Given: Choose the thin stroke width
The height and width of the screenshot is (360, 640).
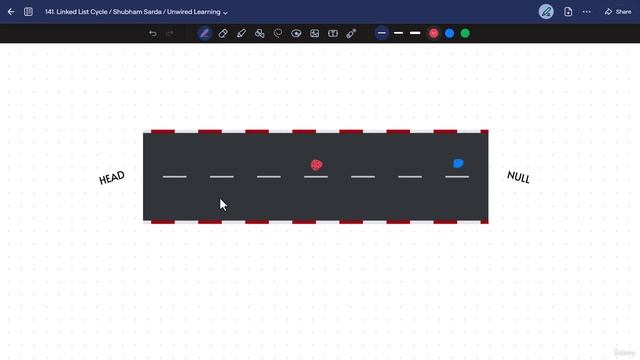Looking at the screenshot, I should [382, 33].
